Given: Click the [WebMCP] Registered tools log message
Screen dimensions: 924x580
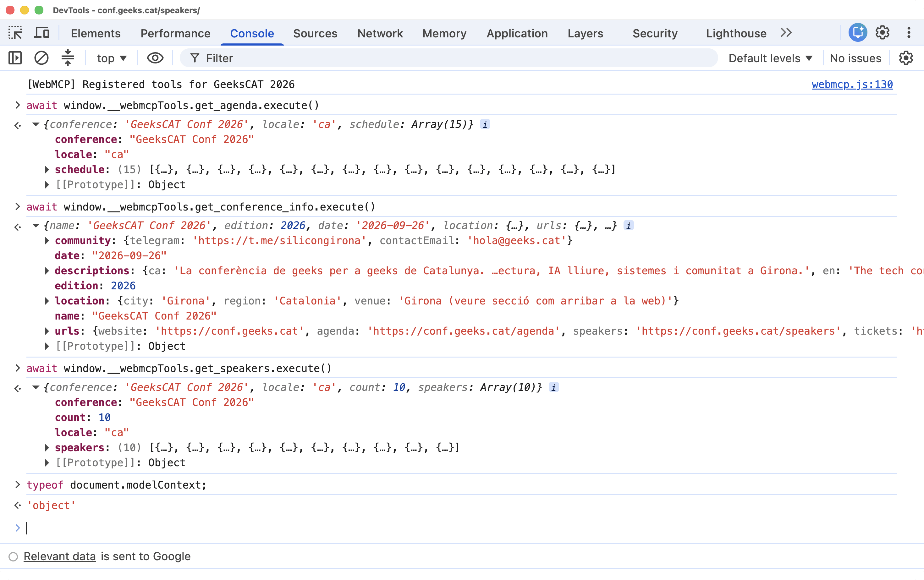Looking at the screenshot, I should [x=161, y=85].
